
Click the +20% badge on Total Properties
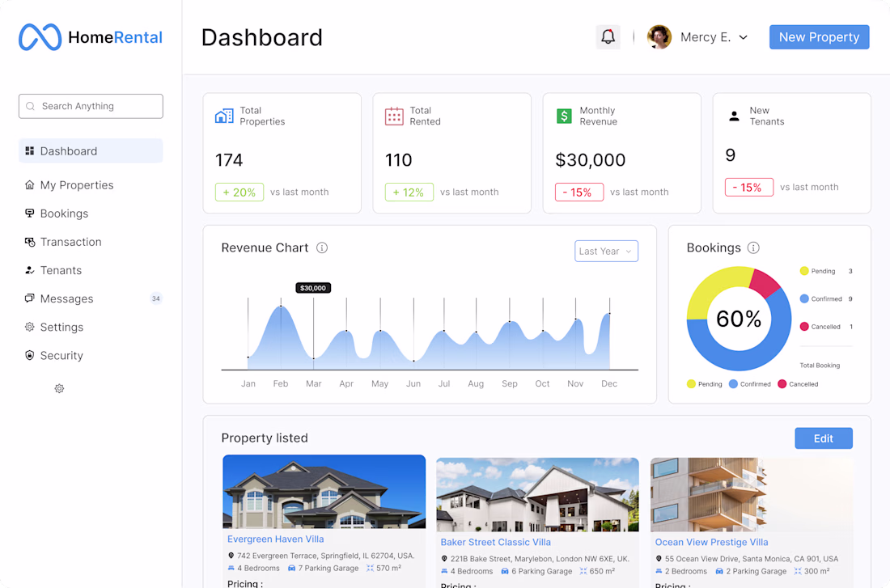point(239,192)
